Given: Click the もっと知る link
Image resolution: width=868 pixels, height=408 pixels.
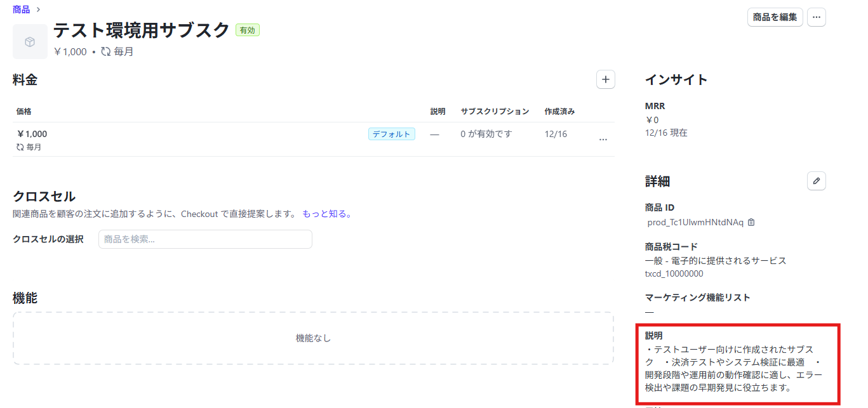Looking at the screenshot, I should (326, 214).
